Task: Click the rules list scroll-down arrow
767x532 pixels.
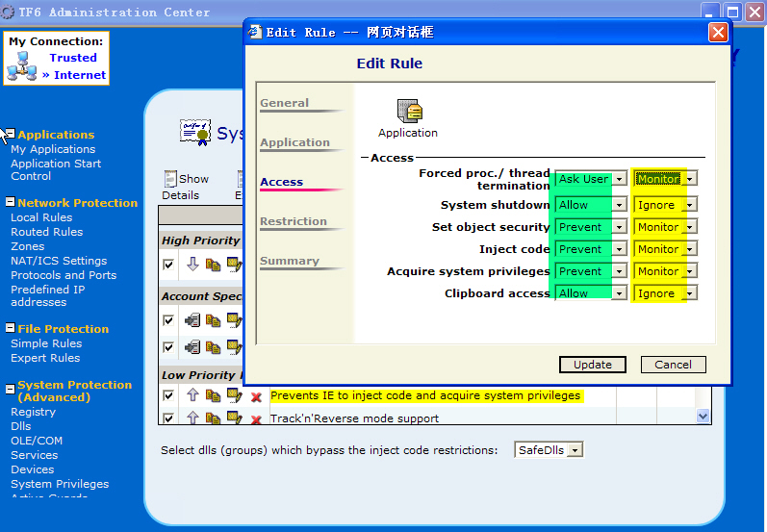Action: (703, 417)
